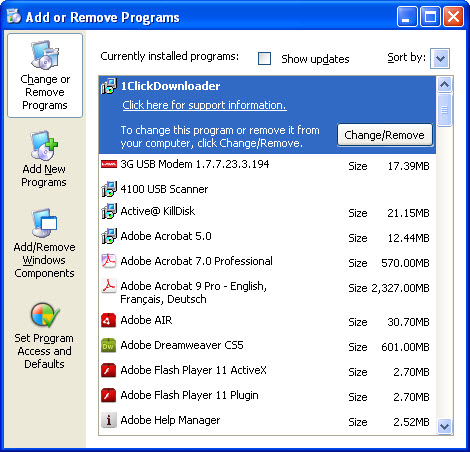
Task: Select 3G USB Modem 1.7.7.23.3.194 entry
Action: [x=267, y=165]
